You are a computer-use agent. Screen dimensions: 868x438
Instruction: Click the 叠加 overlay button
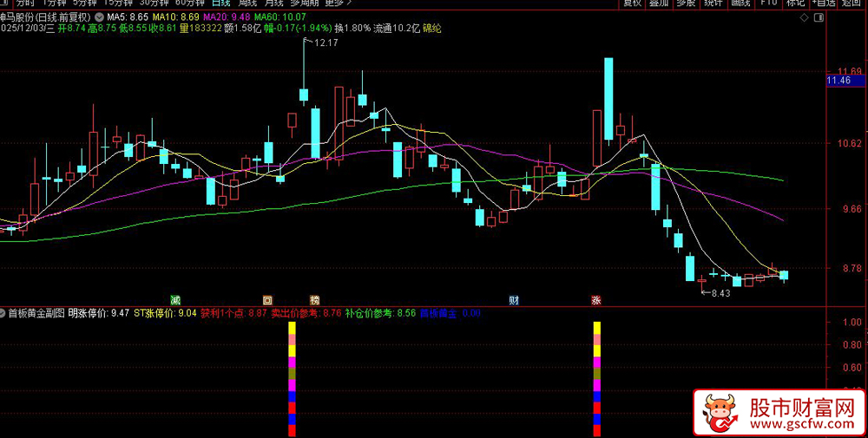pos(659,3)
